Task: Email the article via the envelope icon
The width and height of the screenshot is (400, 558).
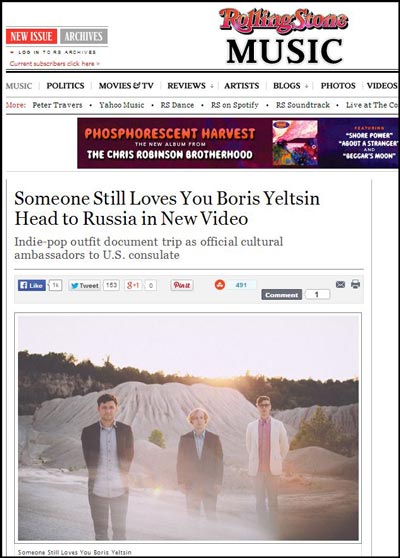Action: tap(340, 284)
